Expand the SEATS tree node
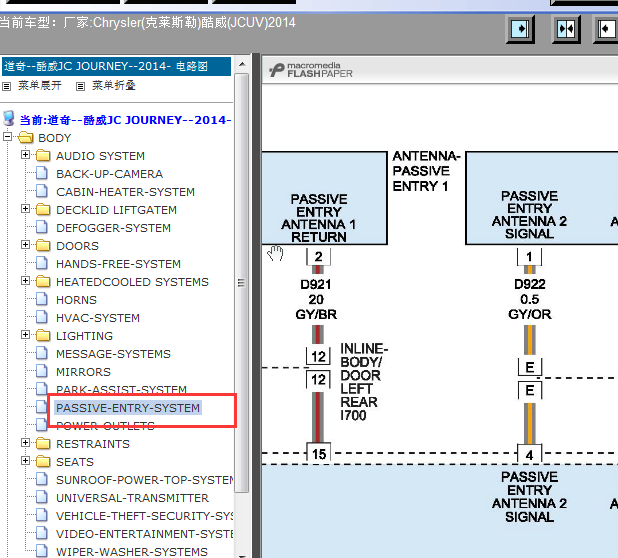 [25, 460]
